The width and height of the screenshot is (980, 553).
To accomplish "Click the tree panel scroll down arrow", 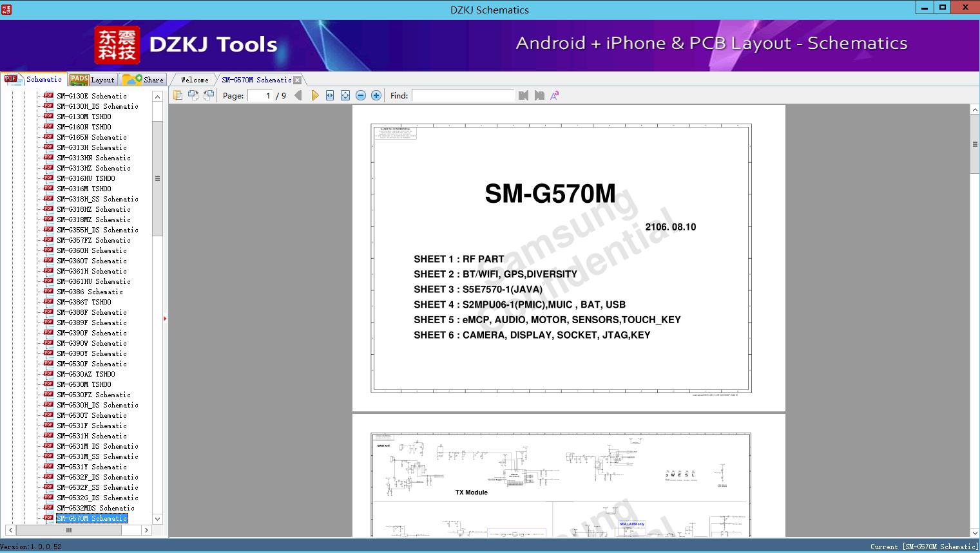I will tap(157, 519).
